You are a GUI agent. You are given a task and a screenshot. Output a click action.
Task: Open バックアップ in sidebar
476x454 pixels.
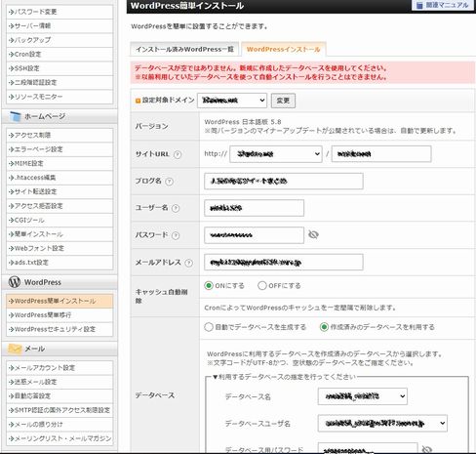[x=59, y=40]
